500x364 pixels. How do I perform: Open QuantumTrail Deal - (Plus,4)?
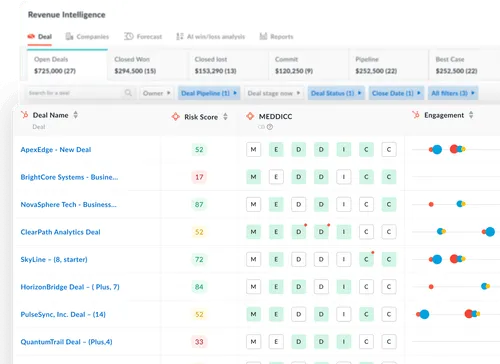tap(66, 342)
